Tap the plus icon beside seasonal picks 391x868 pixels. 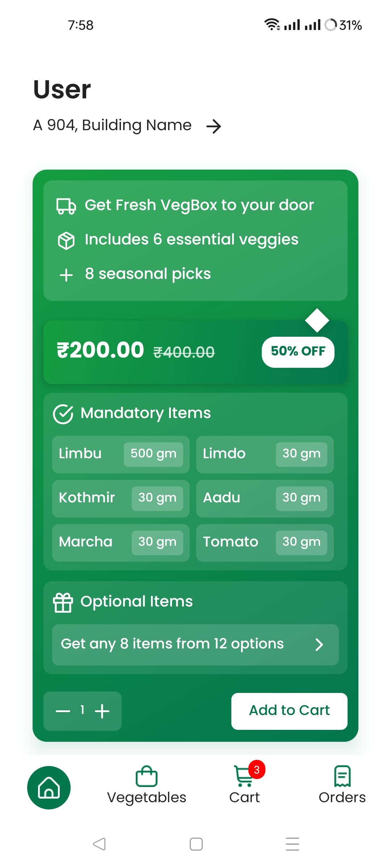pyautogui.click(x=66, y=275)
